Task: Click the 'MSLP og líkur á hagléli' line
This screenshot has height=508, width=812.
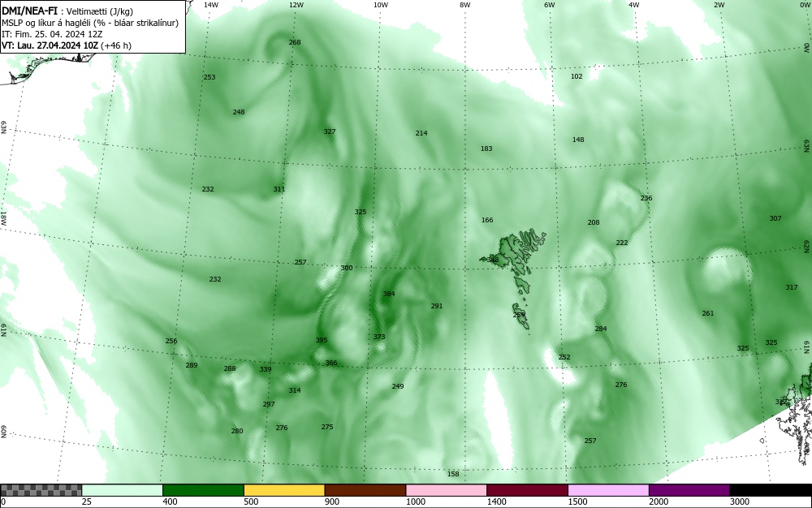Action: pos(90,23)
